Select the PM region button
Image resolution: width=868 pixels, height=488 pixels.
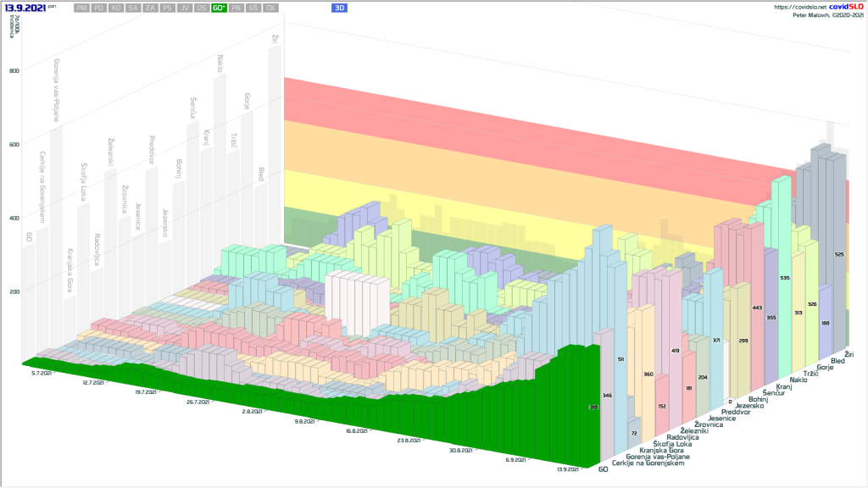click(x=81, y=8)
